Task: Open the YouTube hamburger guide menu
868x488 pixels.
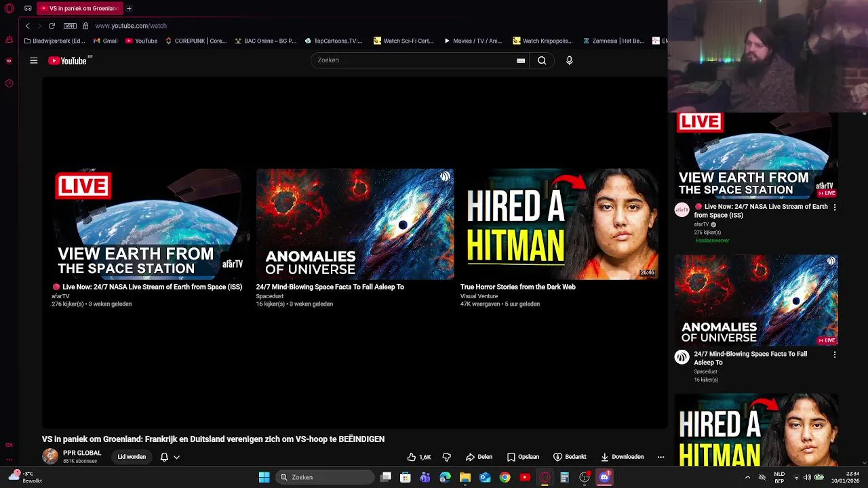Action: click(33, 60)
